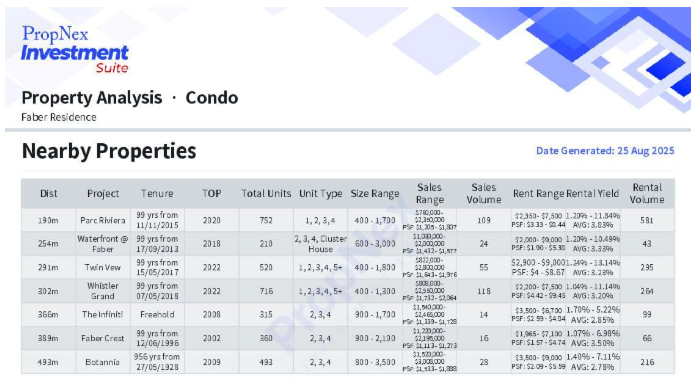Select the Twin Vew project row
Viewport: 697px width, 384px height.
coord(348,268)
